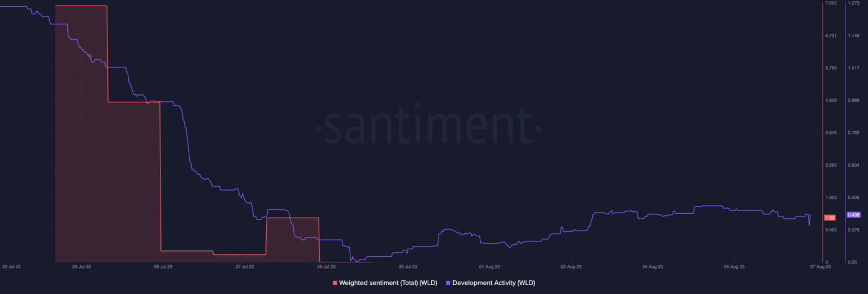Image resolution: width=868 pixels, height=294 pixels.
Task: Select the 23 Jul 23 date label
Action: (11, 266)
